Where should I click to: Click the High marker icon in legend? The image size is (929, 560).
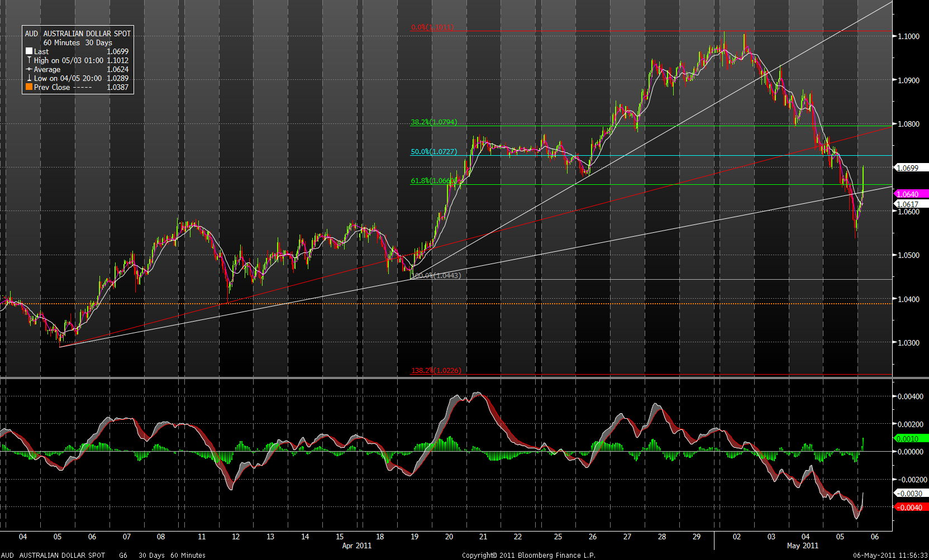click(x=29, y=60)
